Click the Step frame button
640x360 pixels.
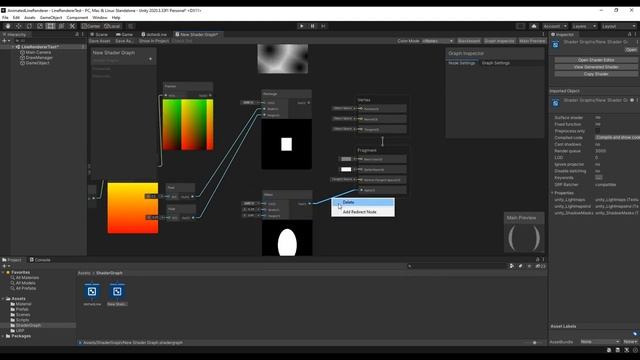[x=323, y=26]
